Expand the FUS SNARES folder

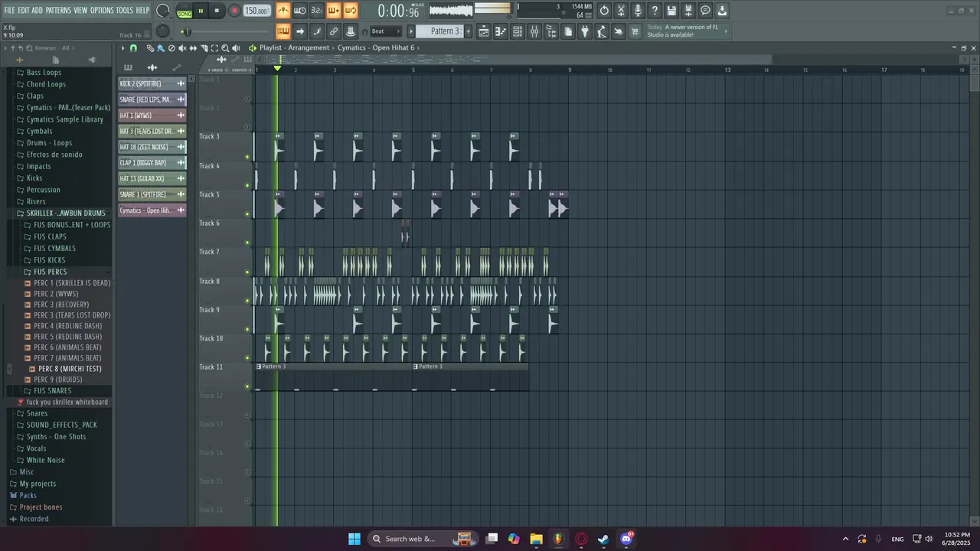(52, 390)
